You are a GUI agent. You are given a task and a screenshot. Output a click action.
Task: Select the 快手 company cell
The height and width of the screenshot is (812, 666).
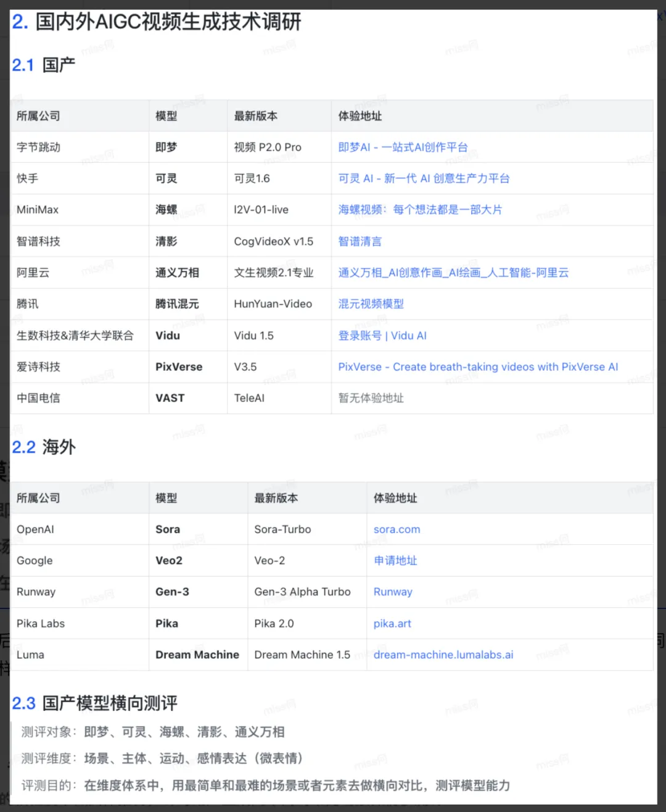coord(80,178)
